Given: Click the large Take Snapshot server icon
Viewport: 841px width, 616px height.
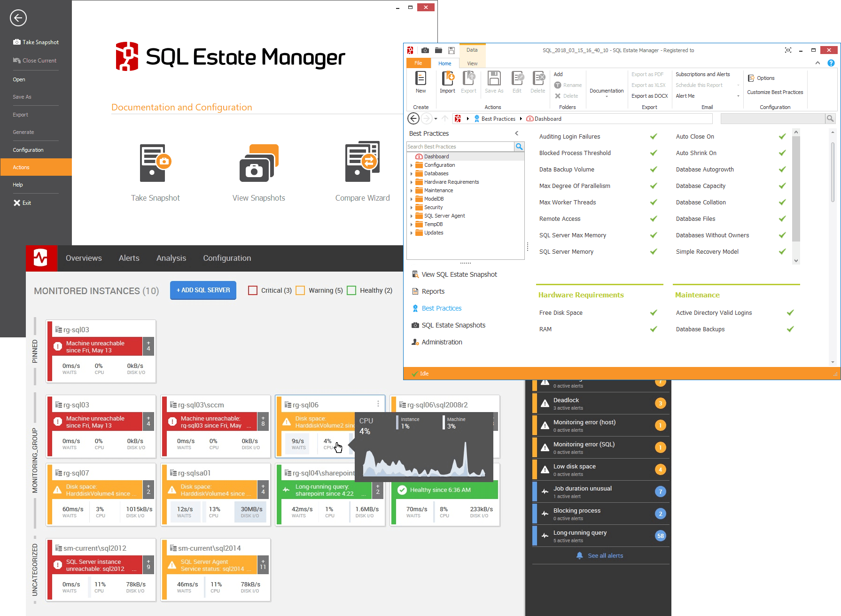Looking at the screenshot, I should (156, 163).
